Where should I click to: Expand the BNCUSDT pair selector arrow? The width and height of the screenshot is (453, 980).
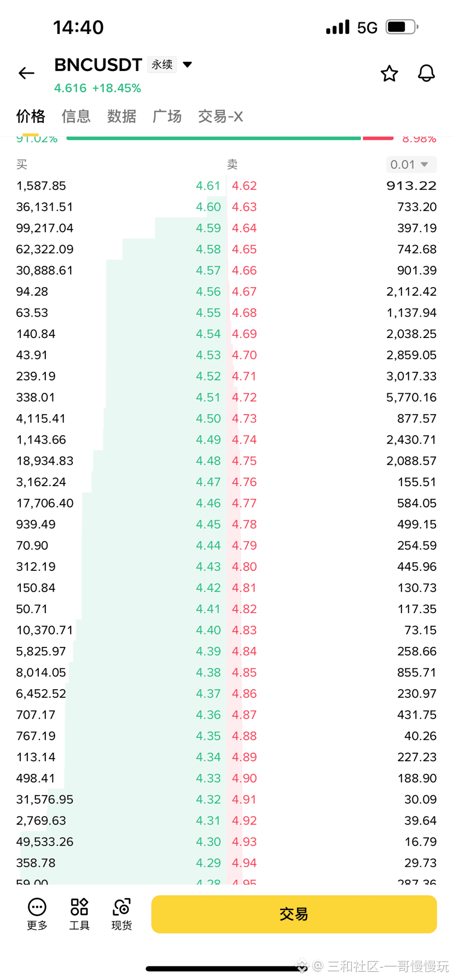[x=187, y=65]
